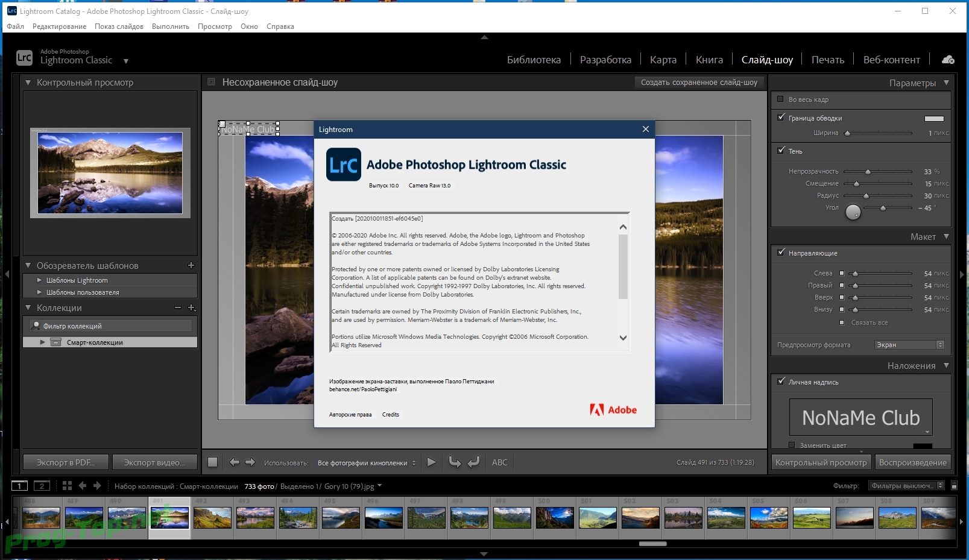Close the Lightroom about dialog
Image resolution: width=969 pixels, height=560 pixels.
tap(645, 129)
